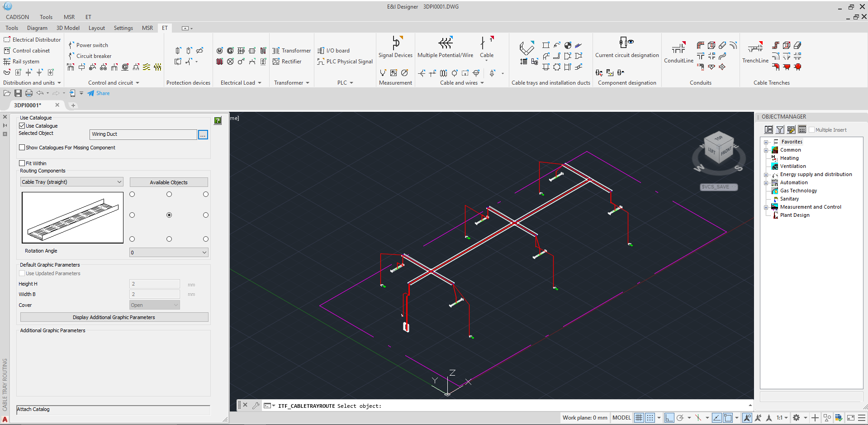Select the top-left alignment radio button
868x425 pixels.
(132, 194)
